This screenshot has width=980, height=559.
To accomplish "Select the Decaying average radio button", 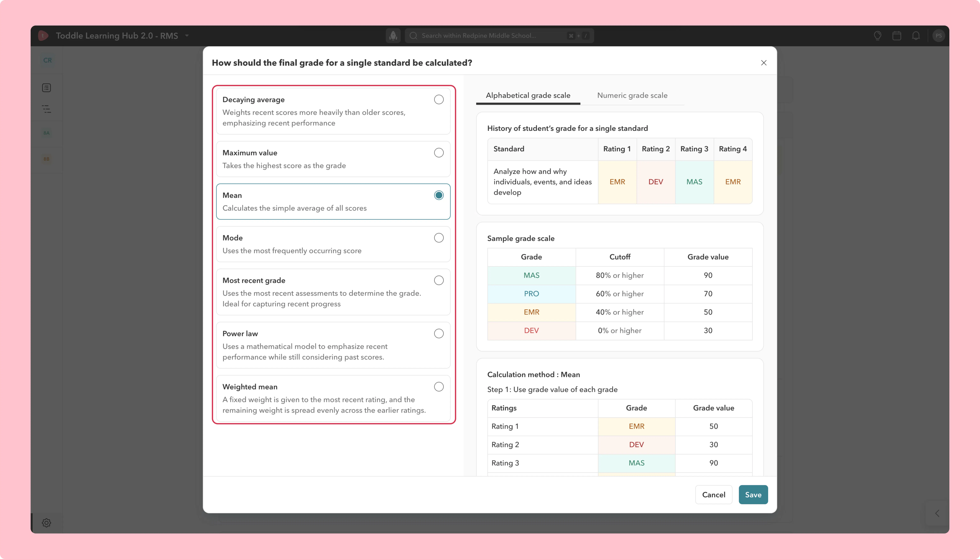I will 439,99.
